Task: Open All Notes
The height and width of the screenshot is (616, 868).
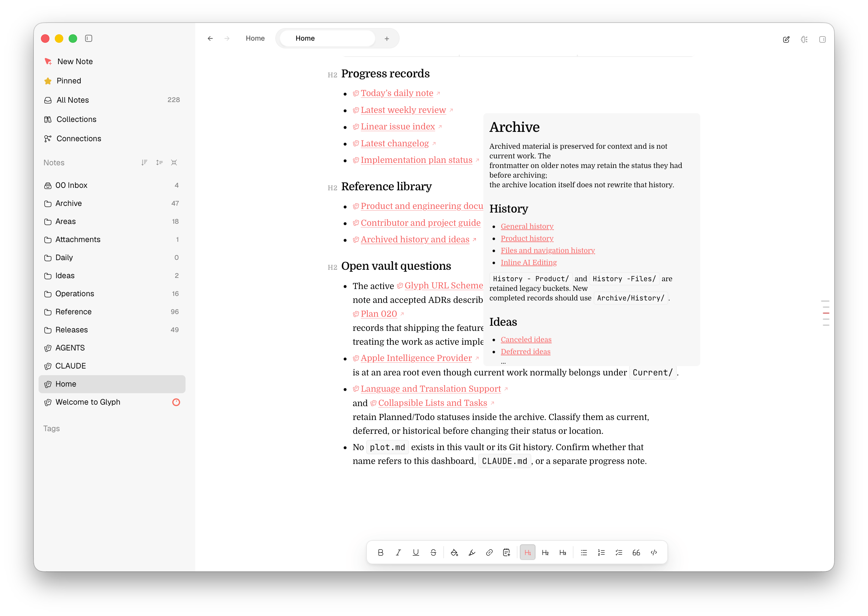Action: [x=112, y=100]
